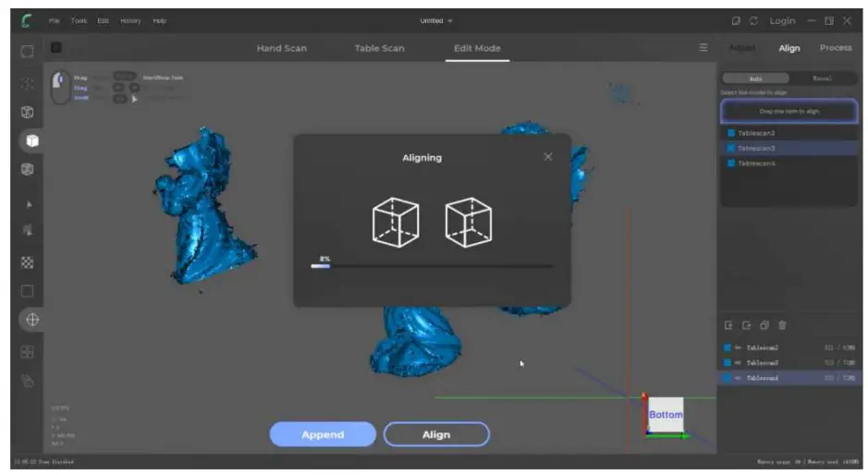
Task: Click the duplicate icon above the scan list
Action: point(764,325)
